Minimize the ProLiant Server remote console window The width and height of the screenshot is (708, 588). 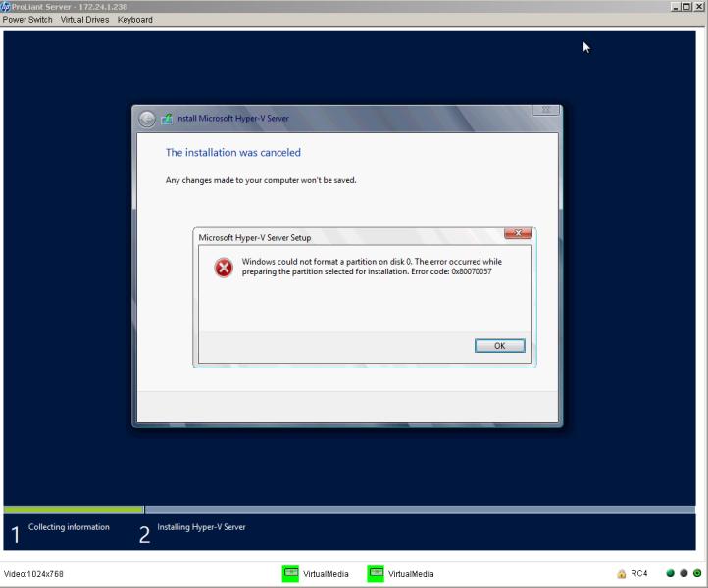[x=676, y=7]
